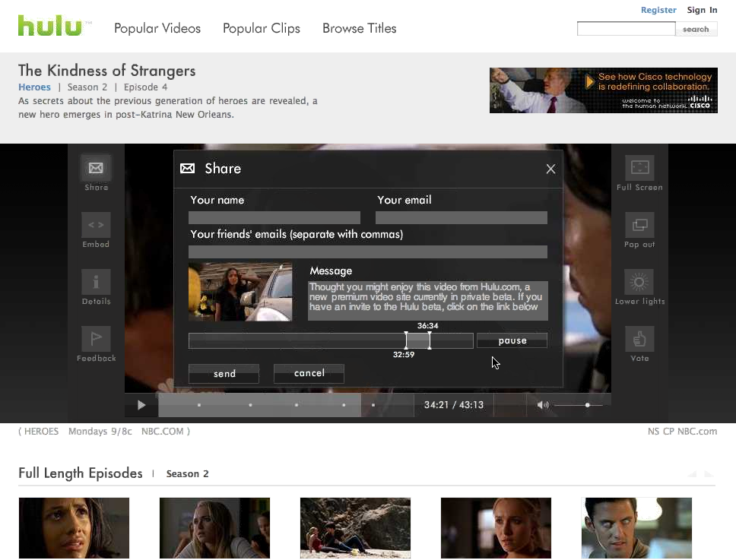
Task: Open Popular Videos in navigation
Action: click(x=157, y=28)
